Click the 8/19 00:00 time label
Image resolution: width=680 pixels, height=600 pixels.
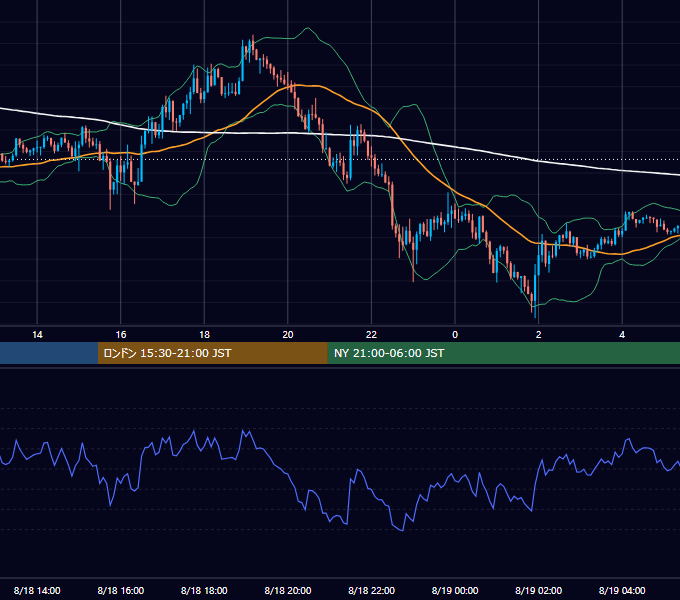point(455,590)
